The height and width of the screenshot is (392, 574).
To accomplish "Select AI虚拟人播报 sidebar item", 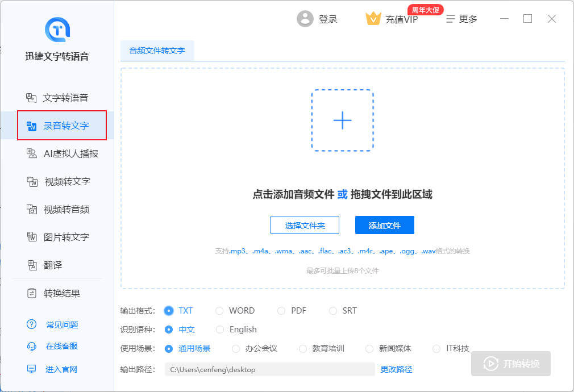I will (70, 153).
